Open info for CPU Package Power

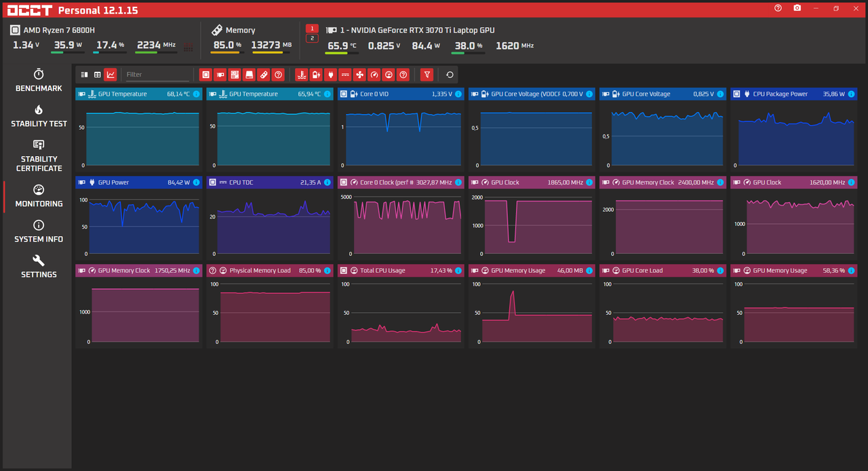852,94
